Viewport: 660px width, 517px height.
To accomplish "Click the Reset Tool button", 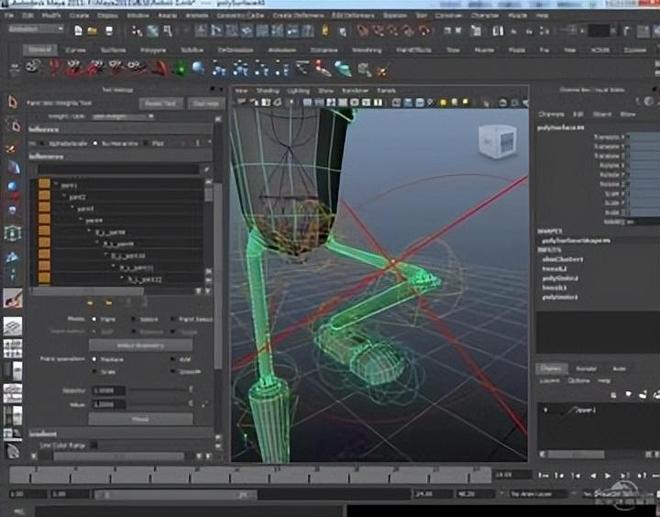I will (x=160, y=103).
